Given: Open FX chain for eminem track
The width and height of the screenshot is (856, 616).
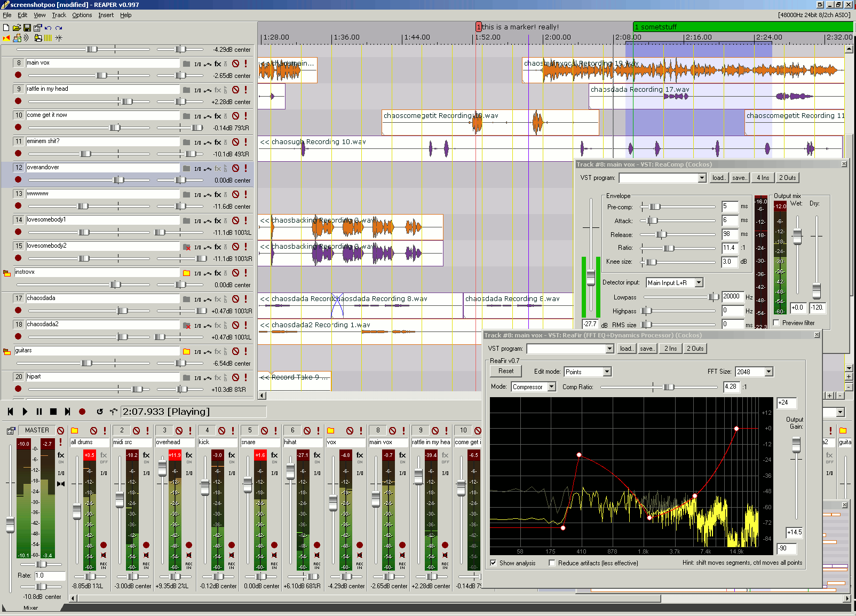Looking at the screenshot, I should tap(218, 142).
